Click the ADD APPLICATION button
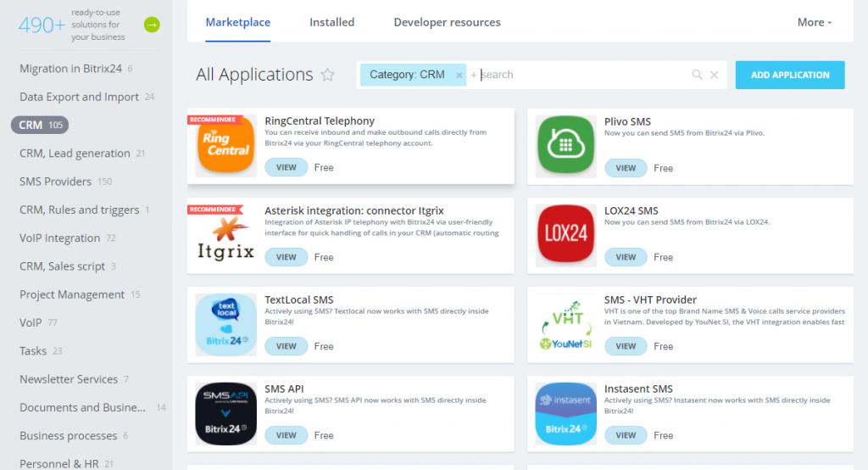 790,75
